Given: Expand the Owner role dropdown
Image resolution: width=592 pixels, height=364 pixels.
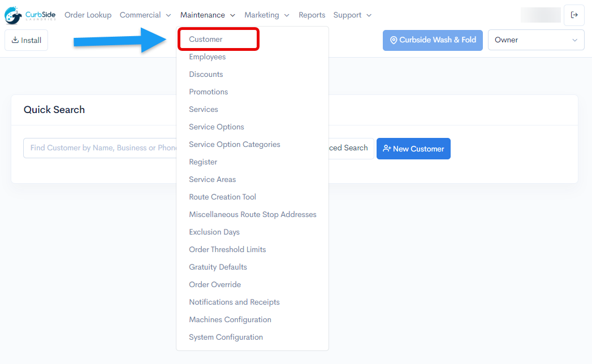Looking at the screenshot, I should 535,40.
